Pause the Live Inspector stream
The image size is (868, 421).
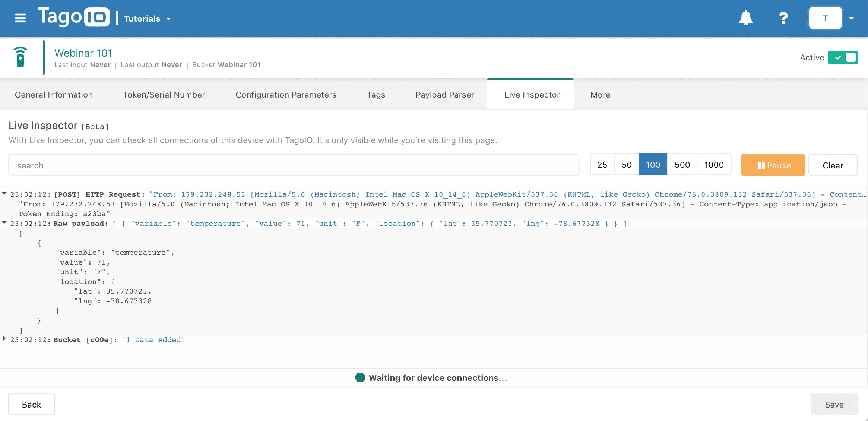tap(773, 165)
